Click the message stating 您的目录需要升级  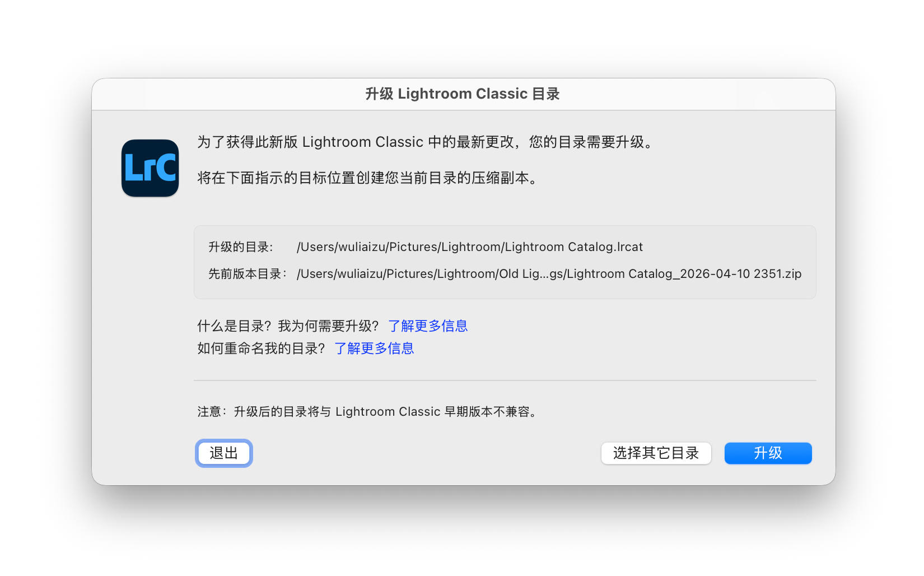pos(424,142)
